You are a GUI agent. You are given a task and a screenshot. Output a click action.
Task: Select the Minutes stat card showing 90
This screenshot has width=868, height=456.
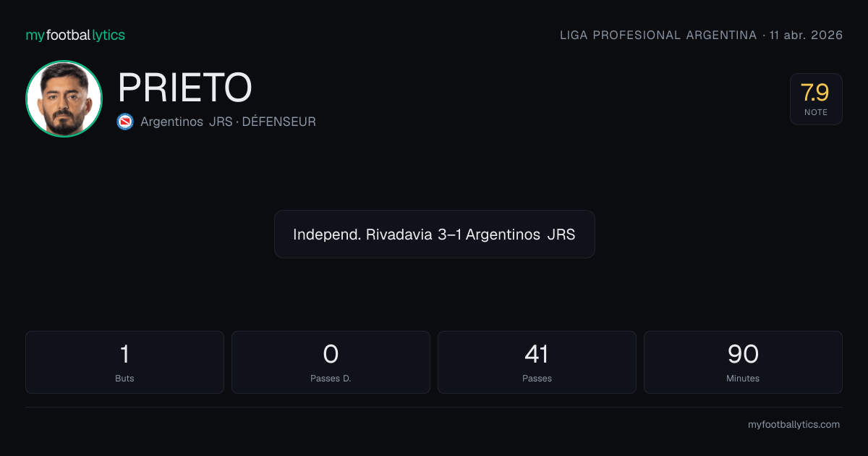[x=743, y=362]
